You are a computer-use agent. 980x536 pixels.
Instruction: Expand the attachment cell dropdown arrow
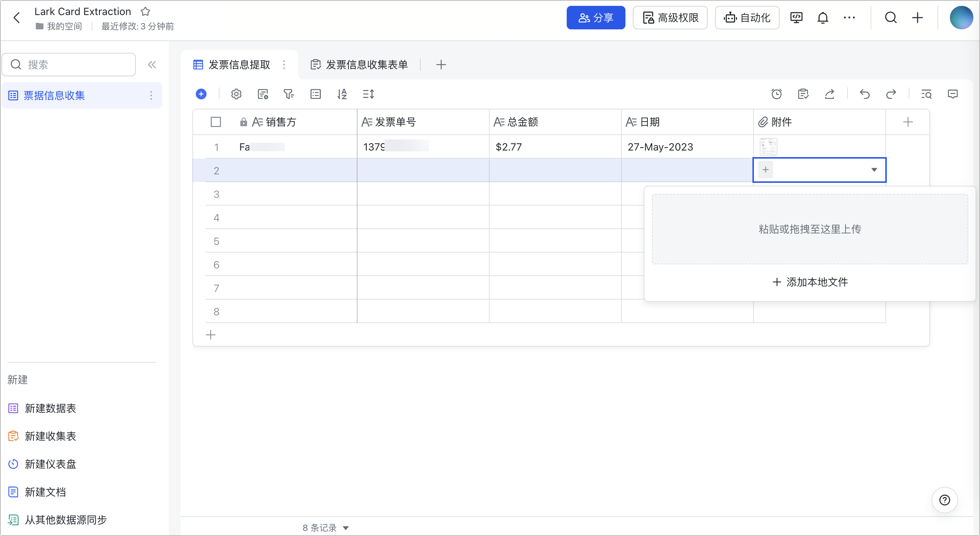pos(874,170)
